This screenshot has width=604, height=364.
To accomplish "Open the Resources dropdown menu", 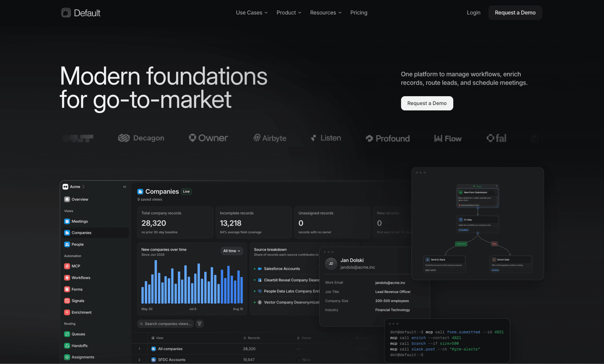I will pos(326,13).
